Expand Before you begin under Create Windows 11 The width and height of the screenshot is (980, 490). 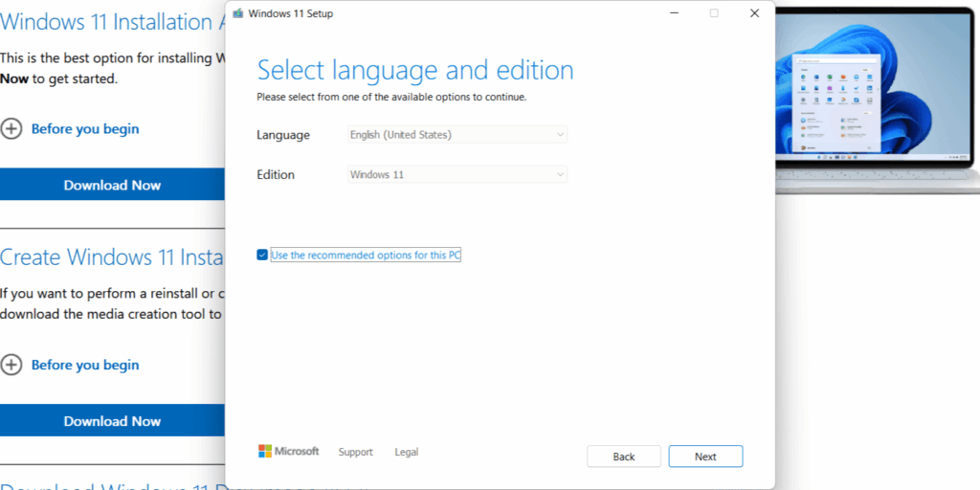coord(11,365)
